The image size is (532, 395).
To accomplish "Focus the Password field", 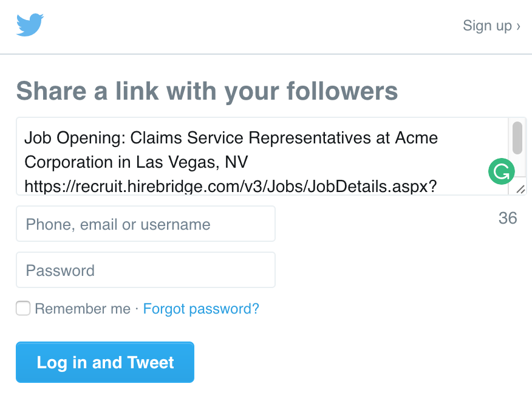I will (x=146, y=270).
